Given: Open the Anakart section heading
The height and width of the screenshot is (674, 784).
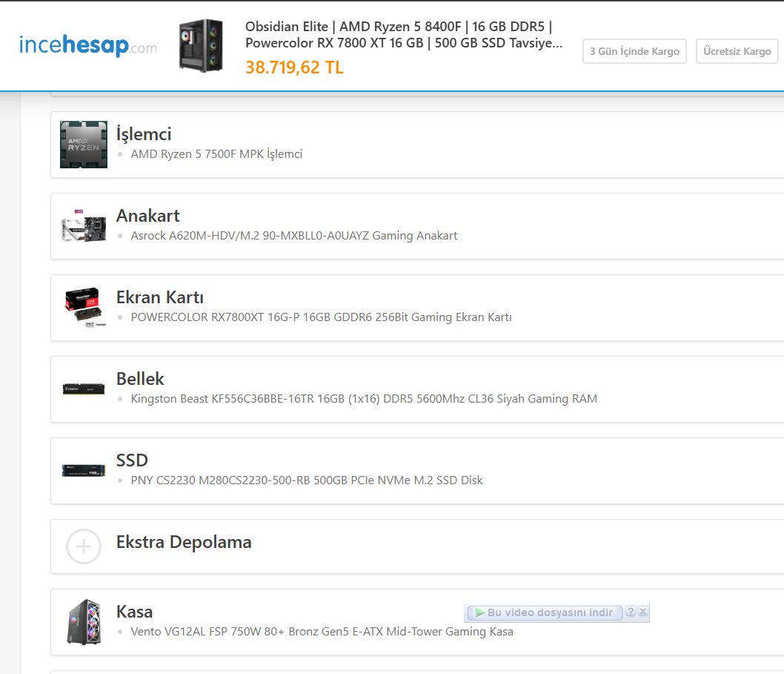Looking at the screenshot, I should coord(147,216).
